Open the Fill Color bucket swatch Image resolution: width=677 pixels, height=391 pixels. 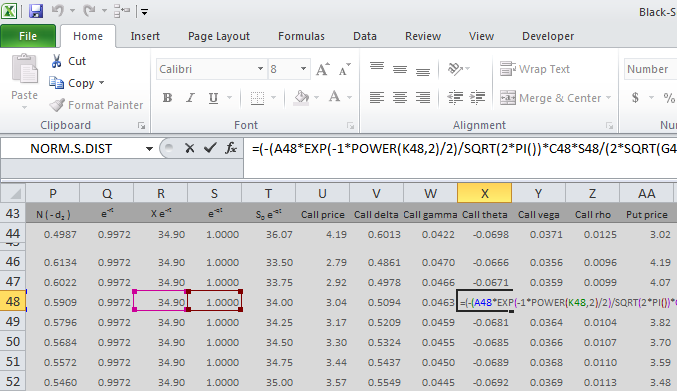(301, 98)
